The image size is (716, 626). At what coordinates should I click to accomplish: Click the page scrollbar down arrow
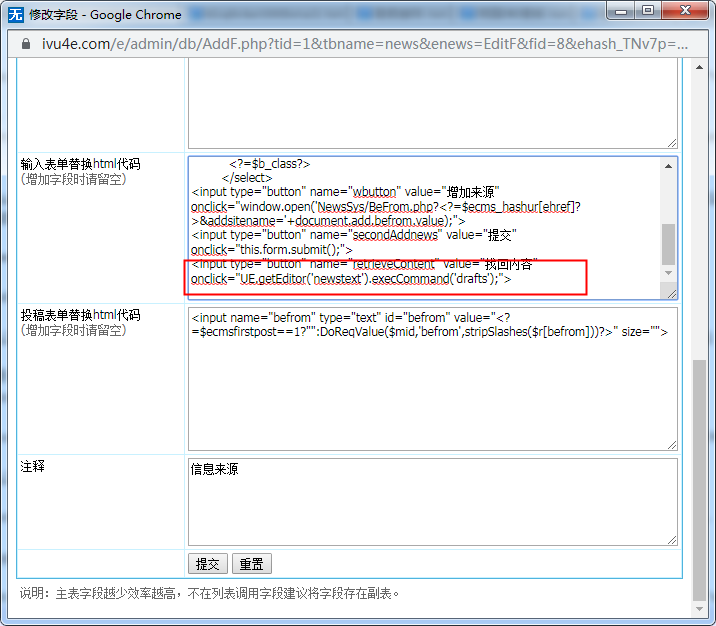point(699,608)
